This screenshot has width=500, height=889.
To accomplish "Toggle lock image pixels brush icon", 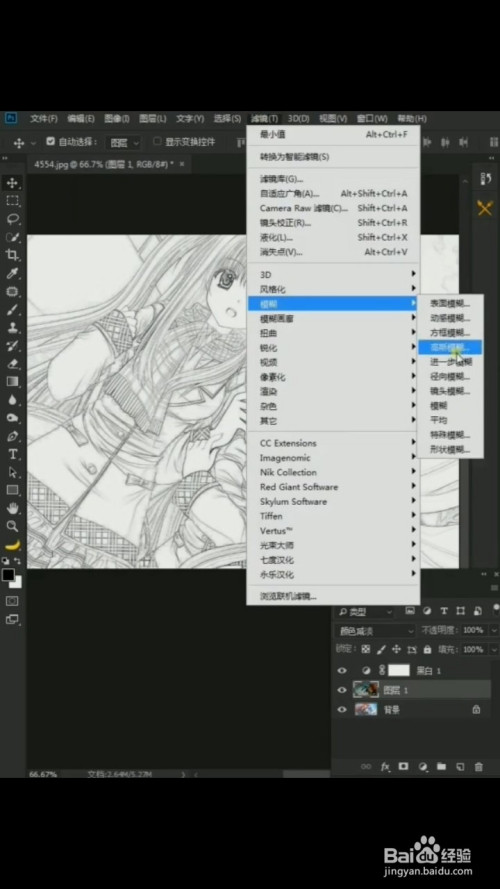I will 382,649.
